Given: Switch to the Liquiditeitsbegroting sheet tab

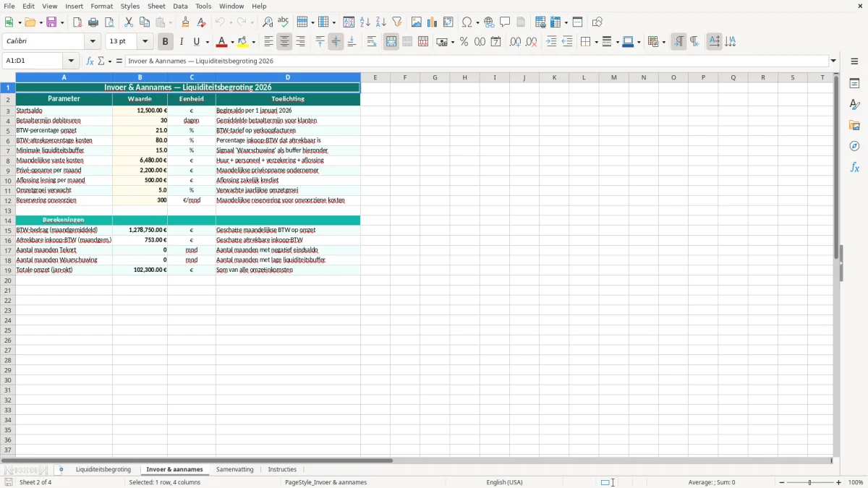Looking at the screenshot, I should click(x=103, y=470).
